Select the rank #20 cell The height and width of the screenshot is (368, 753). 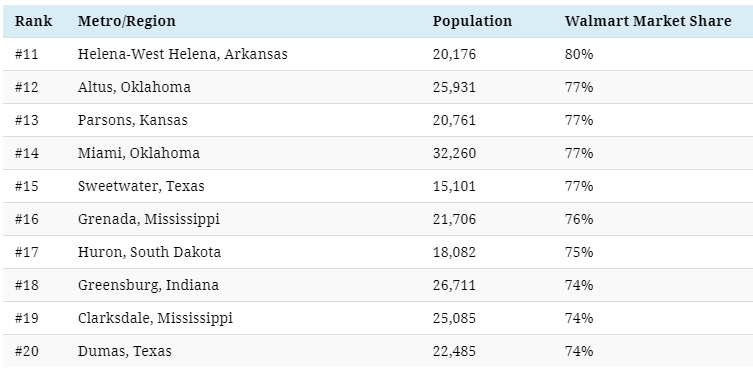click(x=26, y=351)
